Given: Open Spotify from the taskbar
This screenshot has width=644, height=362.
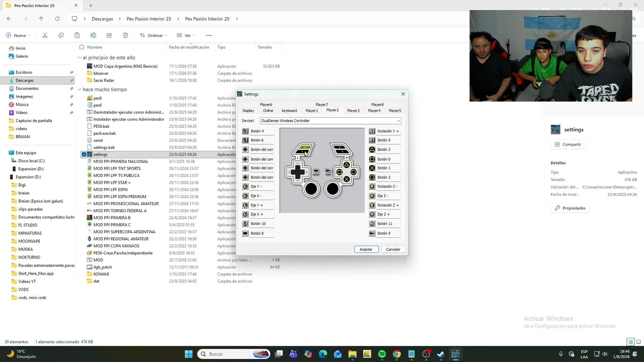Looking at the screenshot, I should (382, 354).
